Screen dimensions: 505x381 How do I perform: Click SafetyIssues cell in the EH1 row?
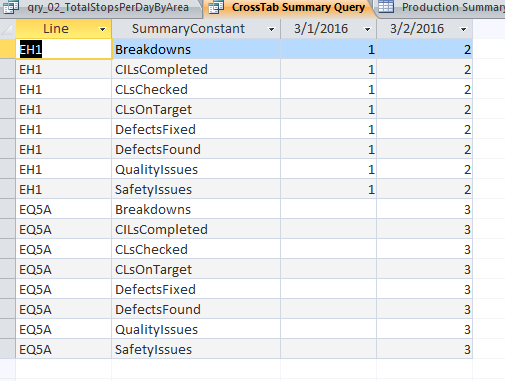[x=196, y=189]
